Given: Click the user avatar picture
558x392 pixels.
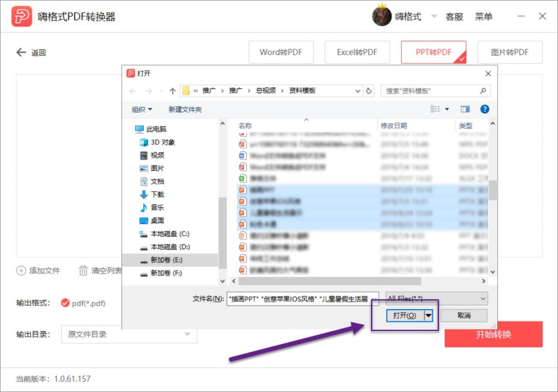Looking at the screenshot, I should [x=381, y=16].
